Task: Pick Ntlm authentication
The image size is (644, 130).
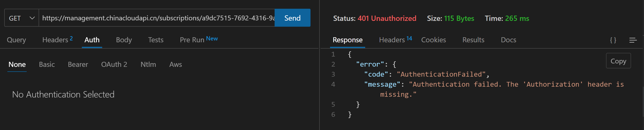Action: (148, 64)
